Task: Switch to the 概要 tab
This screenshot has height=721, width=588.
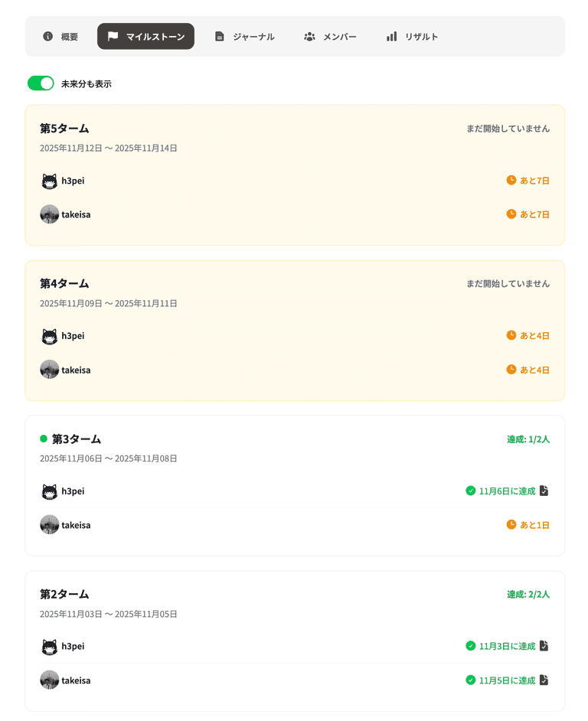Action: point(59,36)
